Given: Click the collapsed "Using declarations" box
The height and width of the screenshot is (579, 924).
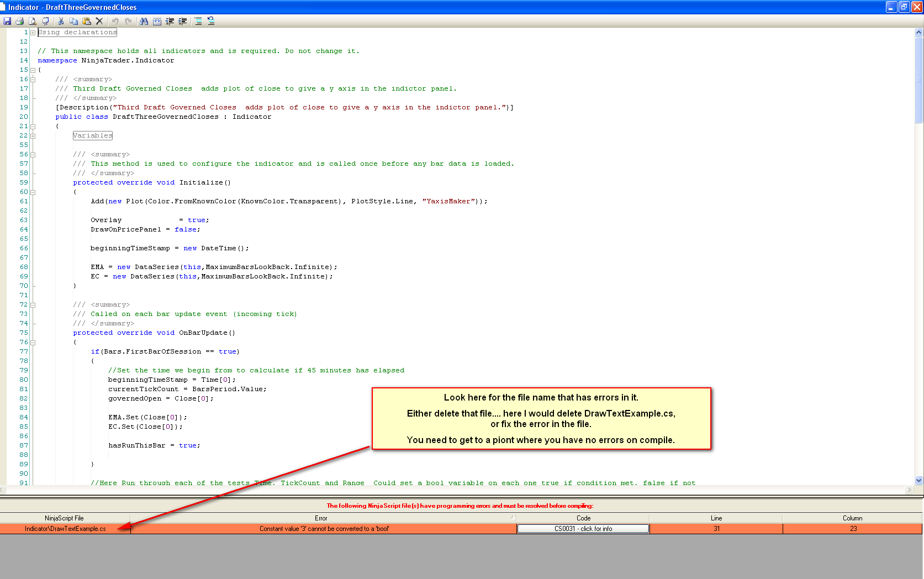Looking at the screenshot, I should (77, 33).
